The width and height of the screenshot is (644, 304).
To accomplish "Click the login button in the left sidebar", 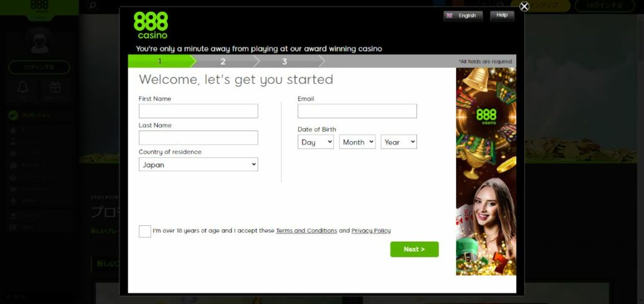I will (x=39, y=67).
